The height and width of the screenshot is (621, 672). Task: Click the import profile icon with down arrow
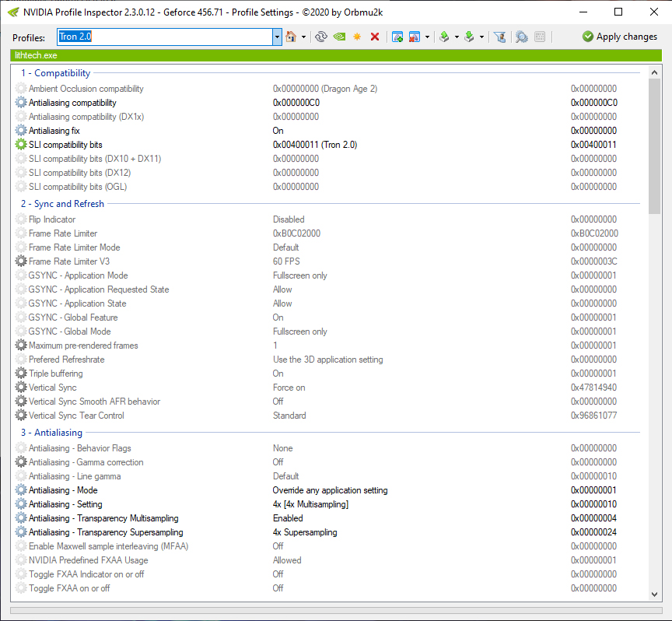[470, 37]
